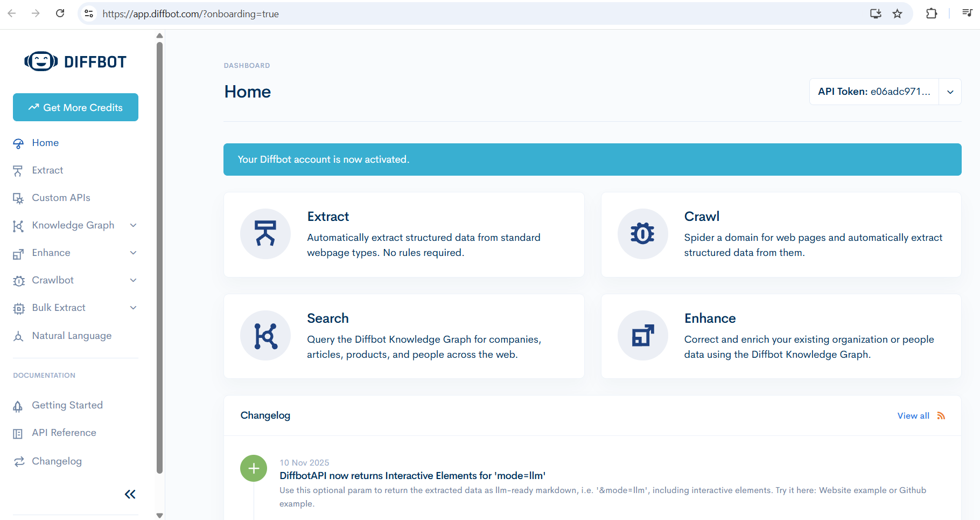Screen dimensions: 980x520
Task: Click the Diffbot robot logo
Action: pyautogui.click(x=41, y=61)
